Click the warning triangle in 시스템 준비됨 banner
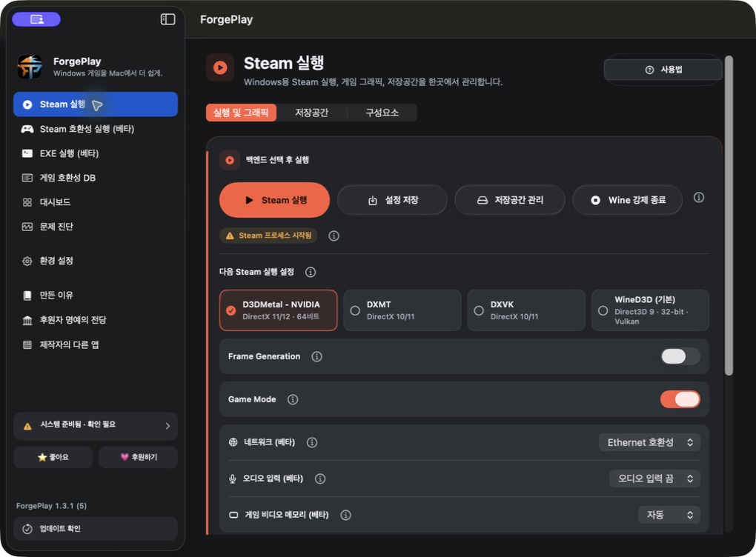This screenshot has height=557, width=756. [x=27, y=426]
